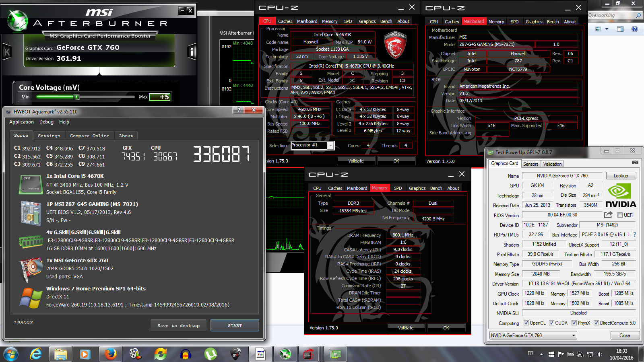Image resolution: width=644 pixels, height=362 pixels.
Task: Click OK in the CPU-Z CPU window
Action: (x=396, y=161)
